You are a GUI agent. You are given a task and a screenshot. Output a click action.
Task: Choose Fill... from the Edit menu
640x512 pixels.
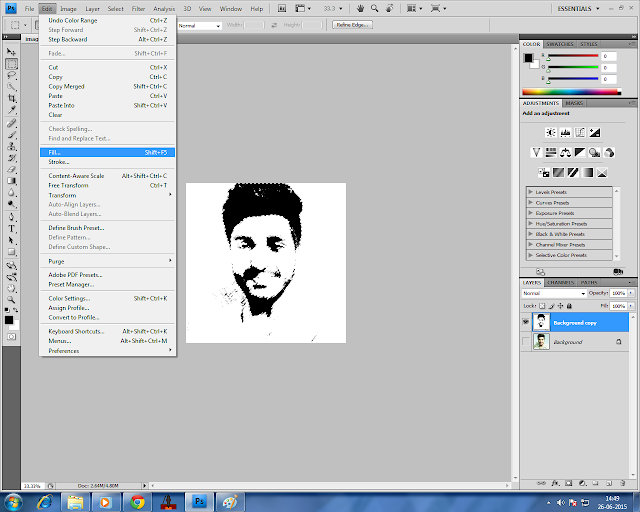pyautogui.click(x=55, y=152)
